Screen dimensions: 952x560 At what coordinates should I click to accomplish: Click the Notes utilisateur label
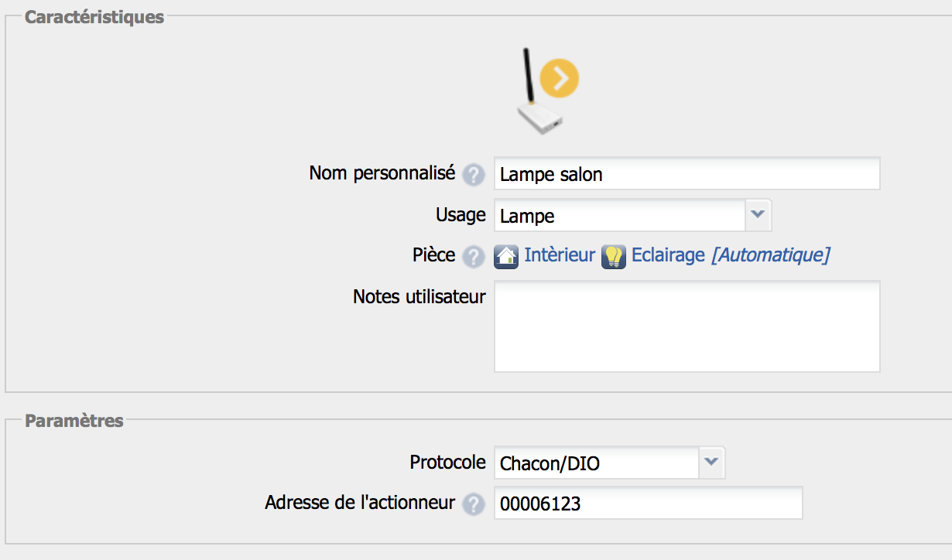[419, 297]
